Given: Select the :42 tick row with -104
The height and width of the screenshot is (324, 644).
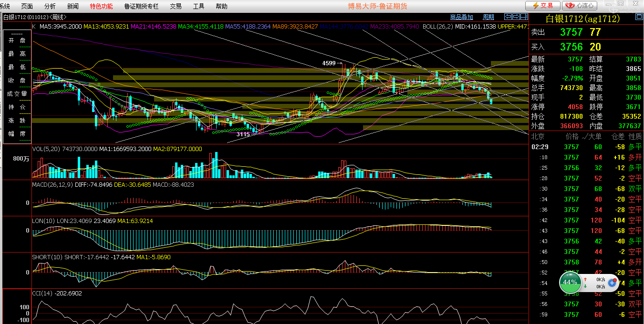Looking at the screenshot, I should pos(587,220).
